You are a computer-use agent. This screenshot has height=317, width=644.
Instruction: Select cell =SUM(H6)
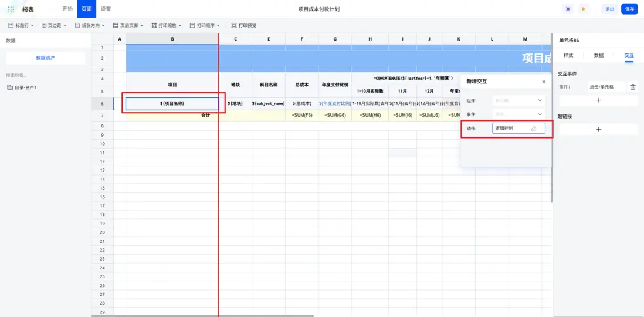tap(370, 115)
